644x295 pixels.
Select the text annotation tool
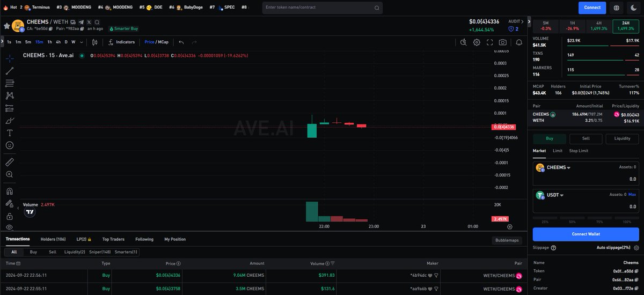(x=10, y=132)
